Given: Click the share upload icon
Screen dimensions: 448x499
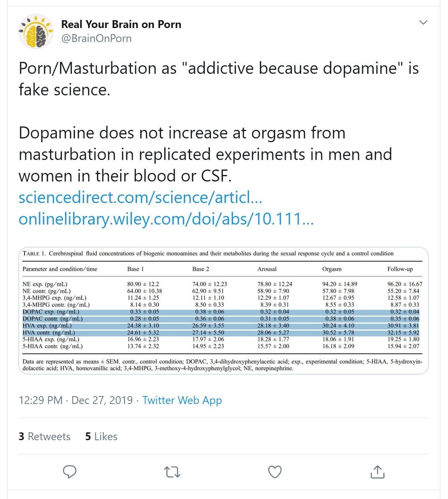Looking at the screenshot, I should [377, 472].
